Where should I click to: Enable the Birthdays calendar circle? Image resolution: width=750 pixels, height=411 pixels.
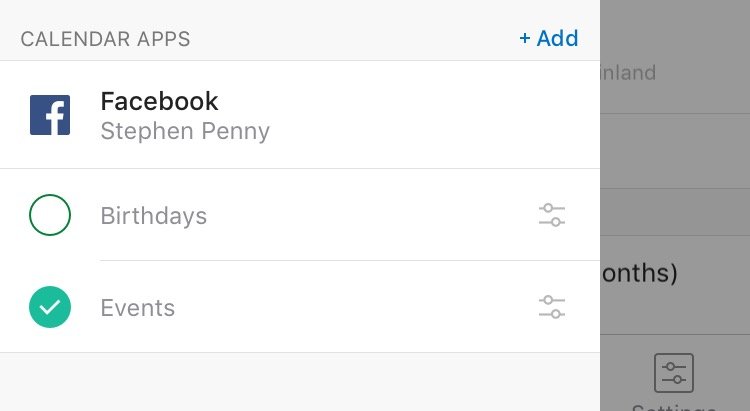click(50, 215)
